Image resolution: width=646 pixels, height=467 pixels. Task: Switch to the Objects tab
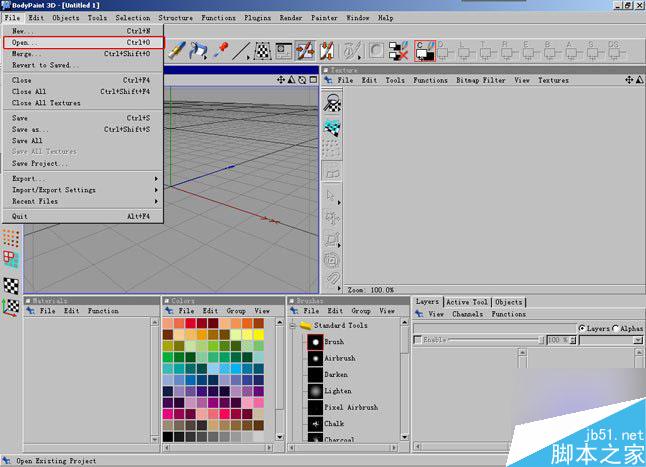(x=508, y=302)
